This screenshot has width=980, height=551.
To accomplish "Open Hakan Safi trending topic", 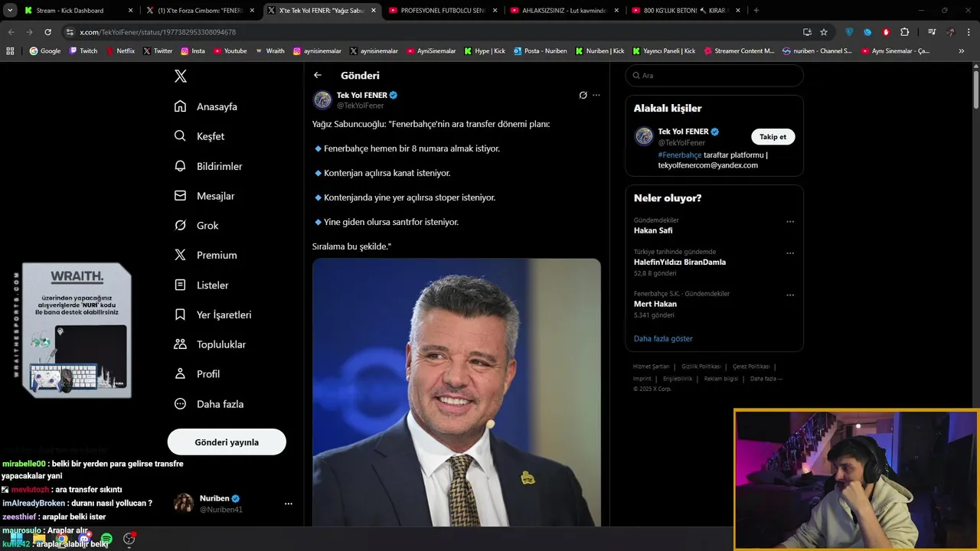I will coord(653,230).
